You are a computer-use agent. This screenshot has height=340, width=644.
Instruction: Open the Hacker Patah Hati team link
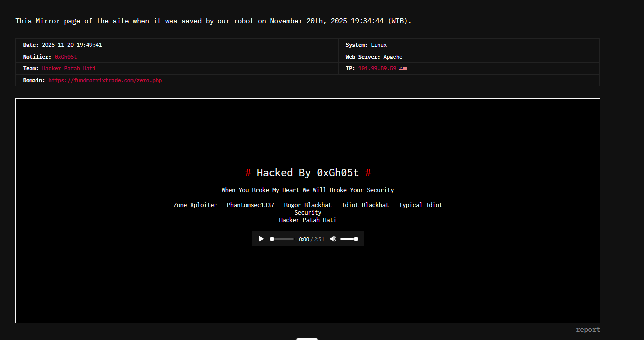click(69, 69)
